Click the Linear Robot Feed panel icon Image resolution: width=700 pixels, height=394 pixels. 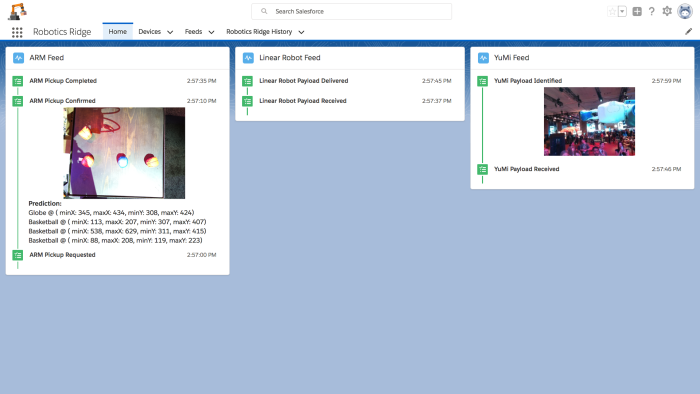pyautogui.click(x=248, y=58)
